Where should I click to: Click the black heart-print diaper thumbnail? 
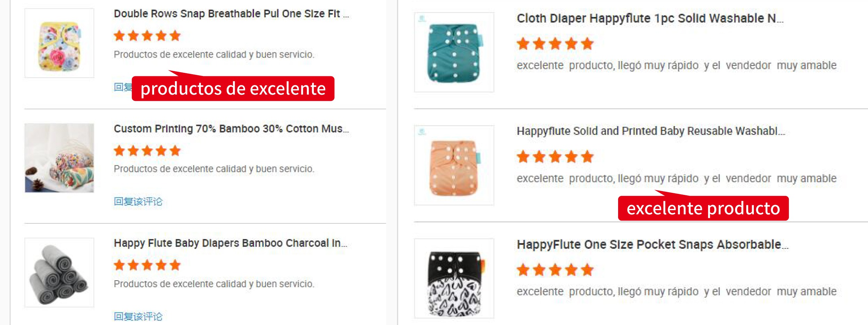click(x=454, y=279)
